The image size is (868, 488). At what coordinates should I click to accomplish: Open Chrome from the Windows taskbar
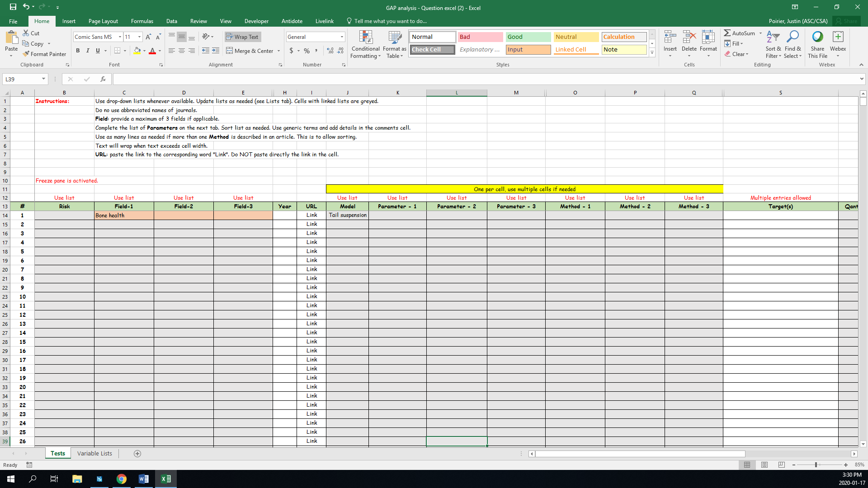point(121,479)
